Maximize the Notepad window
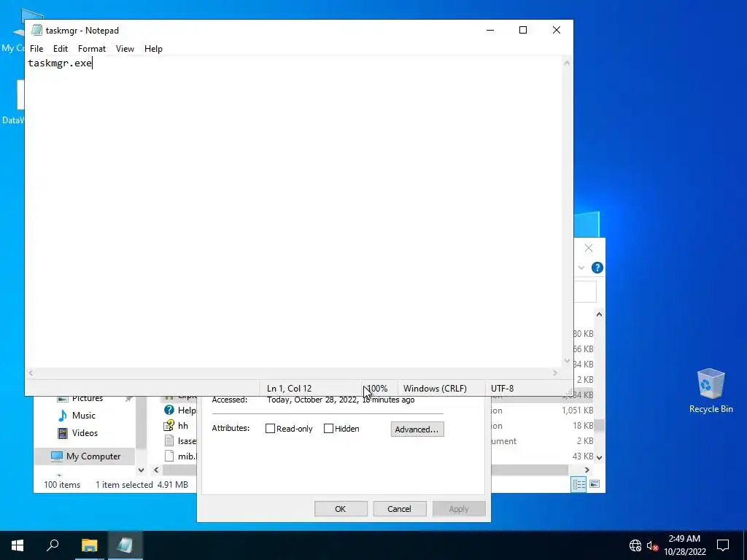The height and width of the screenshot is (560, 747). tap(522, 30)
